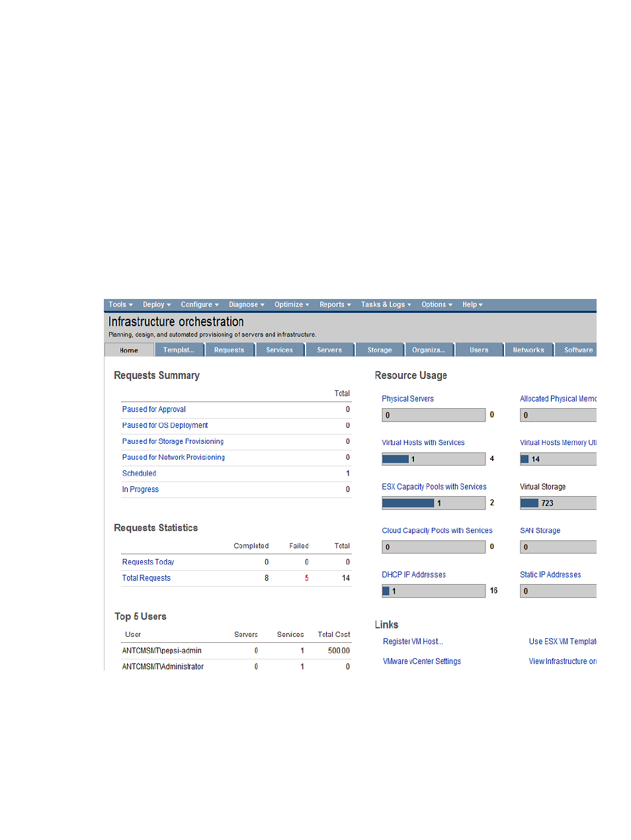Click the failed requests count 5

(x=307, y=578)
